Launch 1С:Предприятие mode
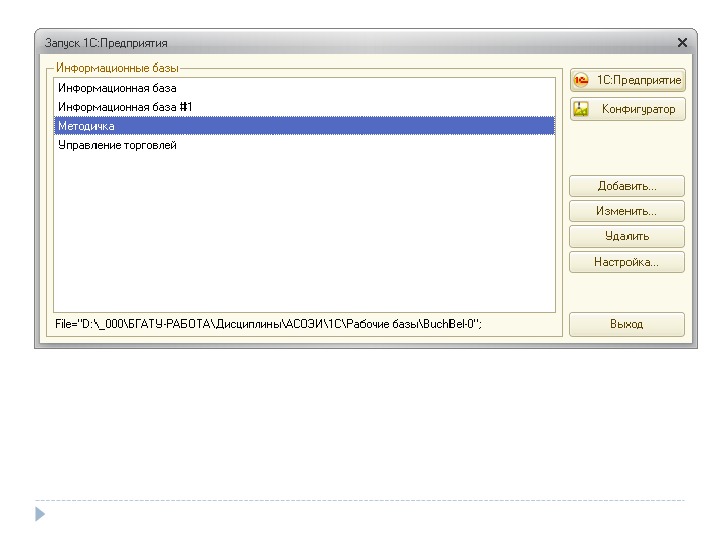The height and width of the screenshot is (540, 720). click(x=627, y=80)
